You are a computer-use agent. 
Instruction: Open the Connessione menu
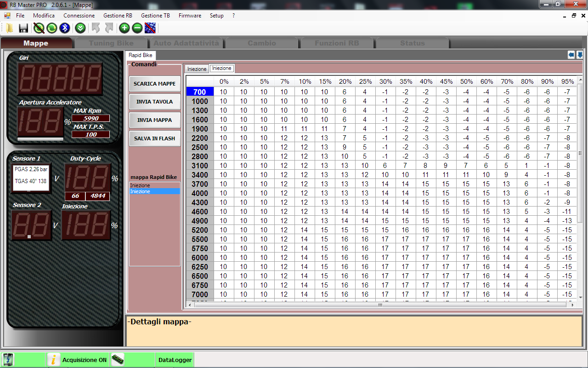[x=79, y=15]
